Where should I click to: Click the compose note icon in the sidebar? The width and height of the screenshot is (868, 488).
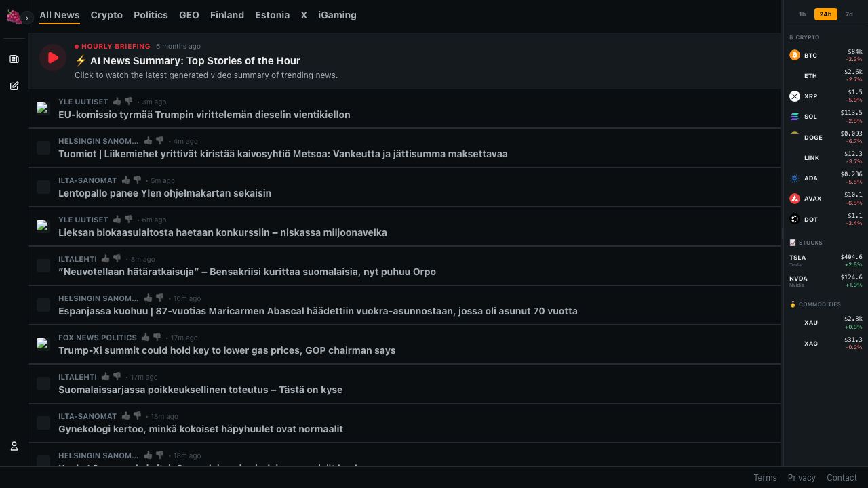tap(14, 86)
